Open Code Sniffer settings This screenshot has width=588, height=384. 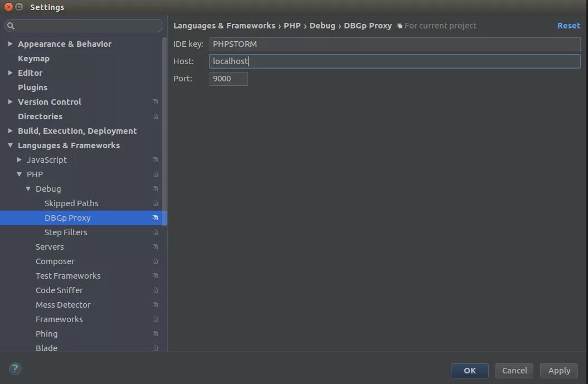59,290
